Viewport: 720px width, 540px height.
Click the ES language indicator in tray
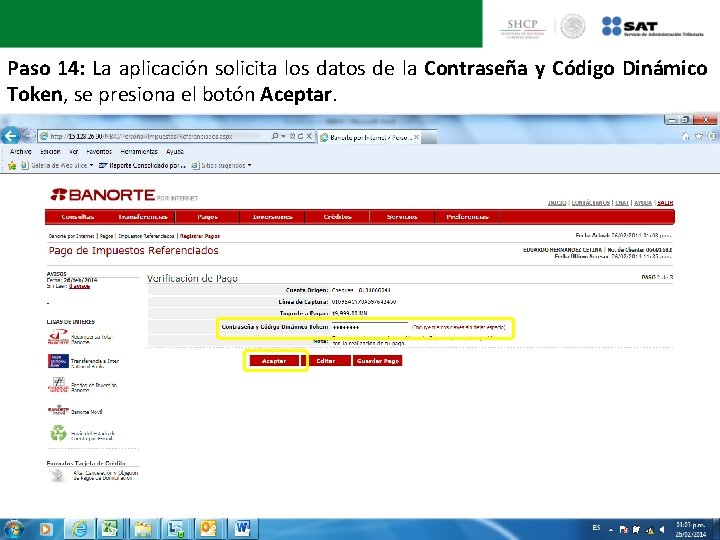596,528
